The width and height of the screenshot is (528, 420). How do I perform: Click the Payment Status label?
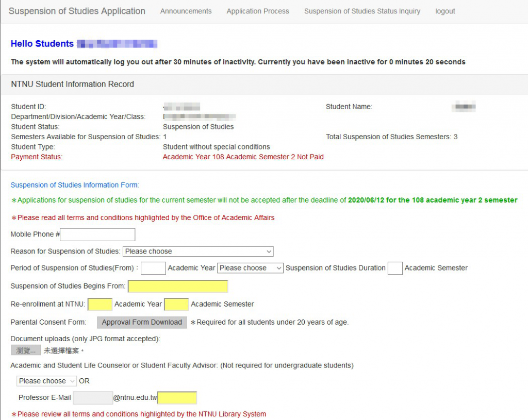click(37, 157)
